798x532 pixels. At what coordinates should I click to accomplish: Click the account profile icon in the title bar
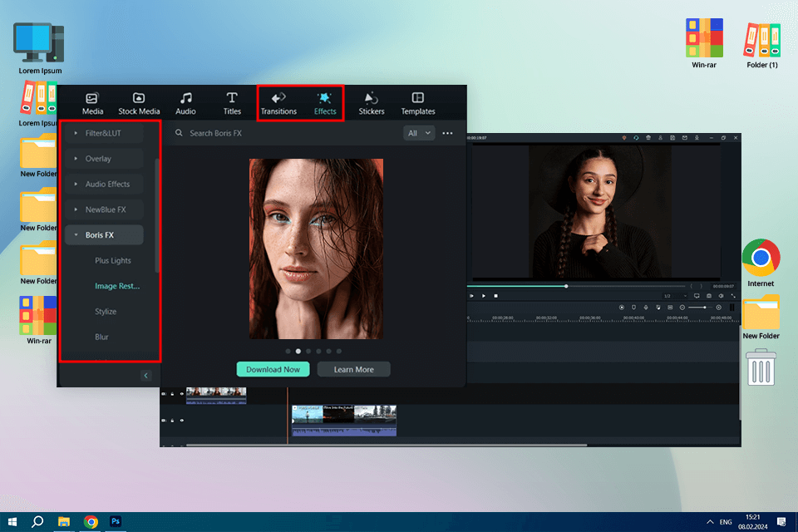coord(661,138)
